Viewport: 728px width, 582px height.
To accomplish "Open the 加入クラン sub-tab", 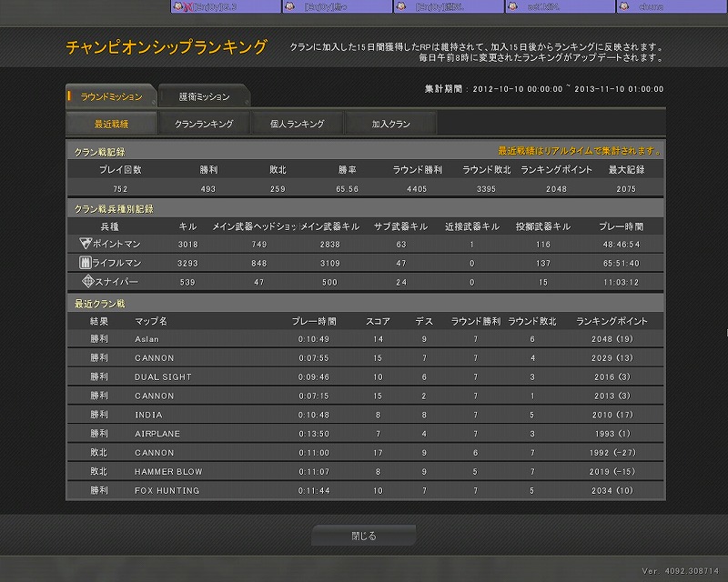I will point(390,124).
